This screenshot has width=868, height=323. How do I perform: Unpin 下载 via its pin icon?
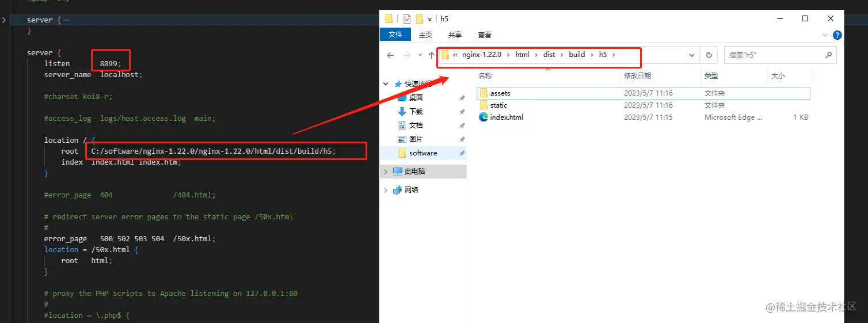pyautogui.click(x=462, y=112)
